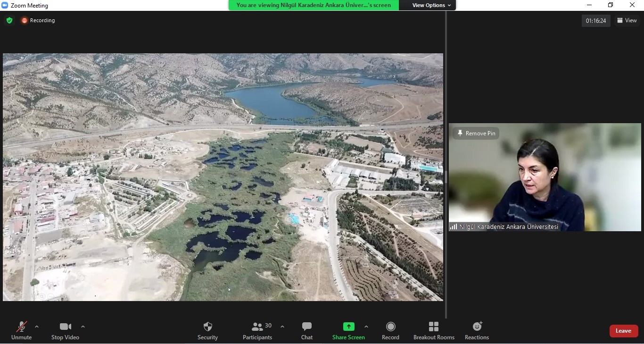
Task: Open the Participants panel
Action: pos(257,330)
